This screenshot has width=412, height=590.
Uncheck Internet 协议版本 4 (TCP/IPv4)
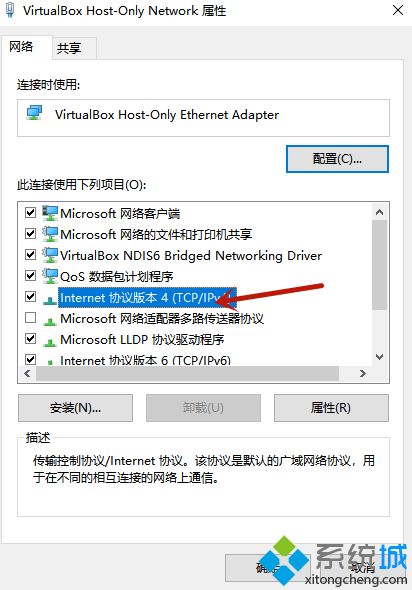(30, 297)
